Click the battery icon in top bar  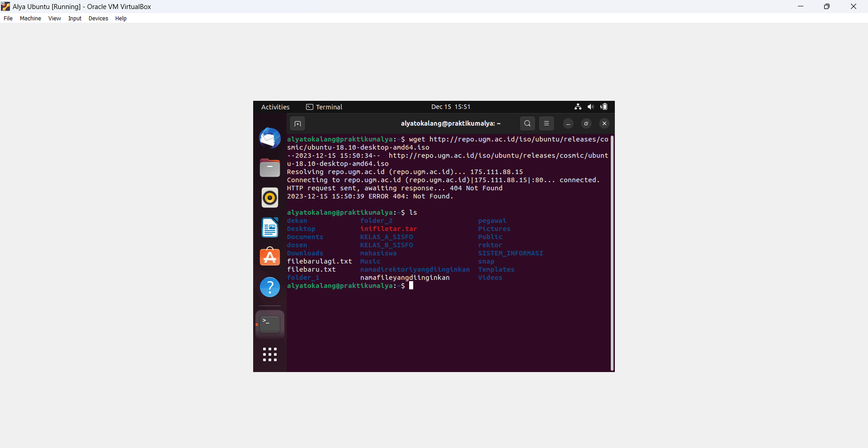click(x=604, y=107)
